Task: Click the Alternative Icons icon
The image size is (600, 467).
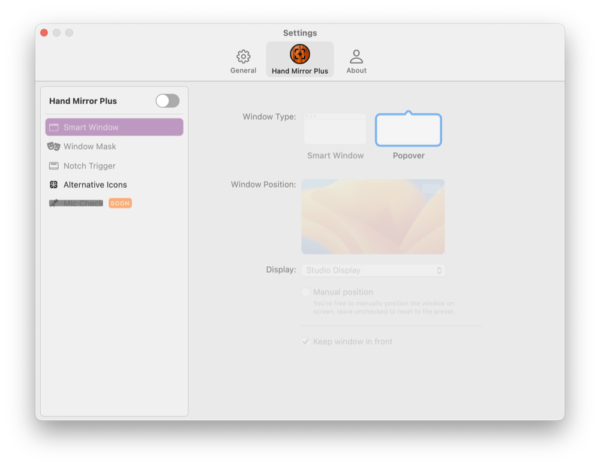Action: 54,185
